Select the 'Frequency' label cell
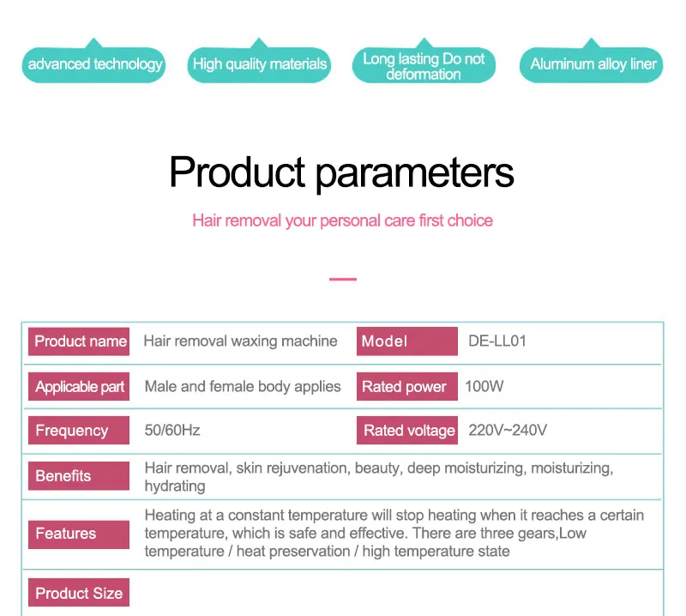686x616 pixels. (79, 431)
